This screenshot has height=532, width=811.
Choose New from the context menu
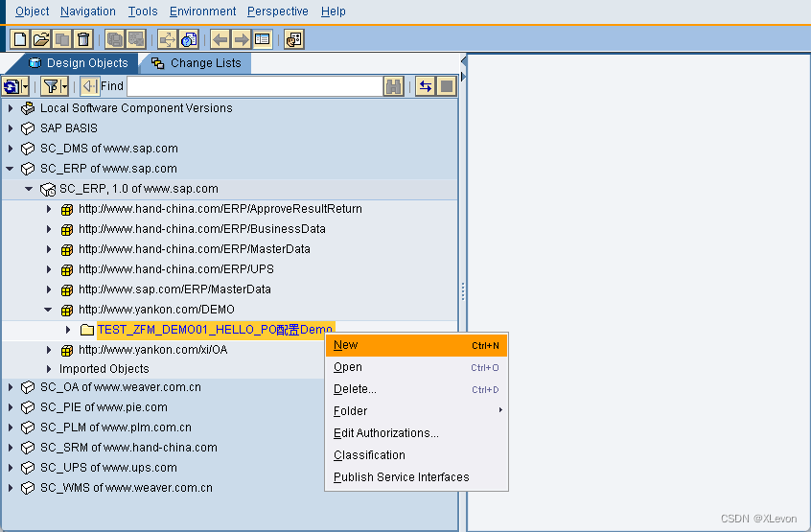click(x=416, y=345)
